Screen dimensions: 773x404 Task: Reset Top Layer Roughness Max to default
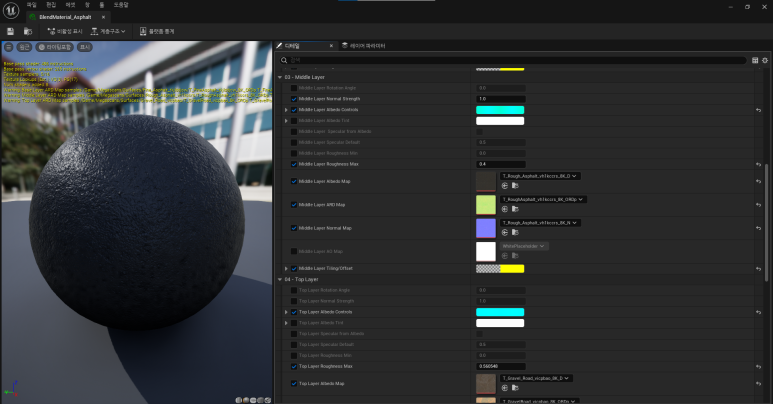(758, 367)
